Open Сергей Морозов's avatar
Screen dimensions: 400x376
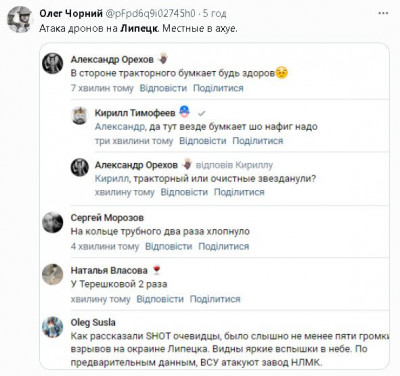pos(53,222)
